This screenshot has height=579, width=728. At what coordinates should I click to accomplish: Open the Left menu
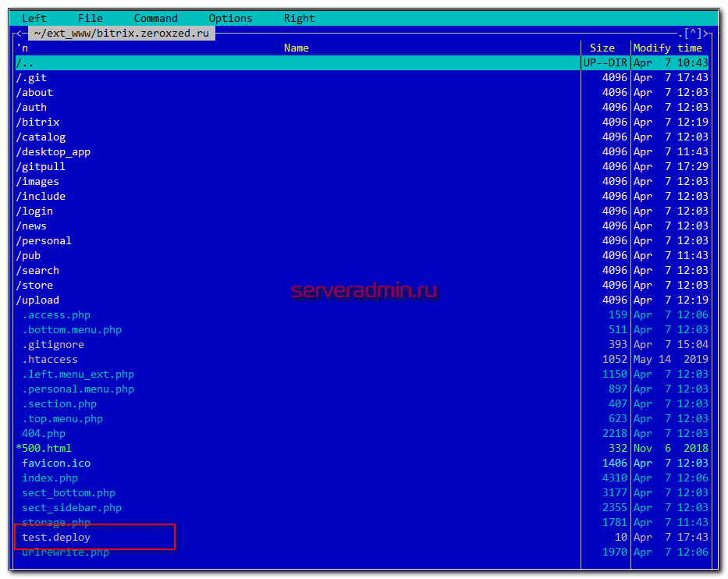pyautogui.click(x=34, y=18)
